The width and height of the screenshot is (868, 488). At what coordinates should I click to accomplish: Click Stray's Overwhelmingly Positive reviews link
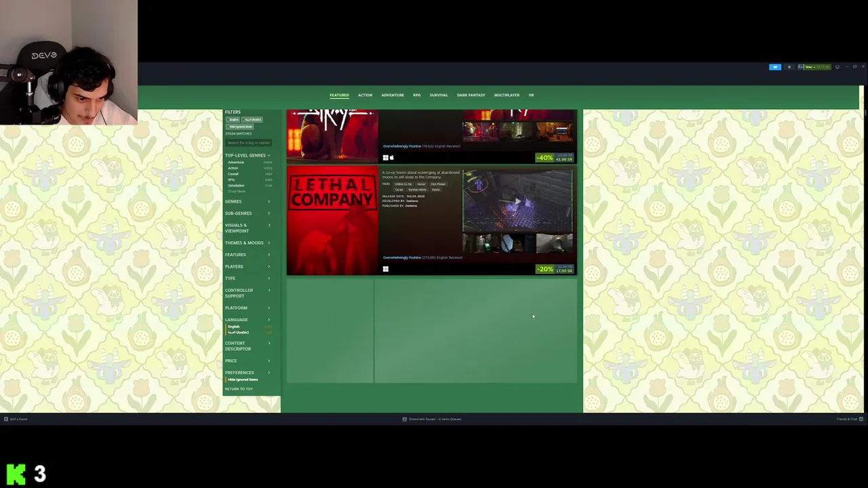coord(421,146)
